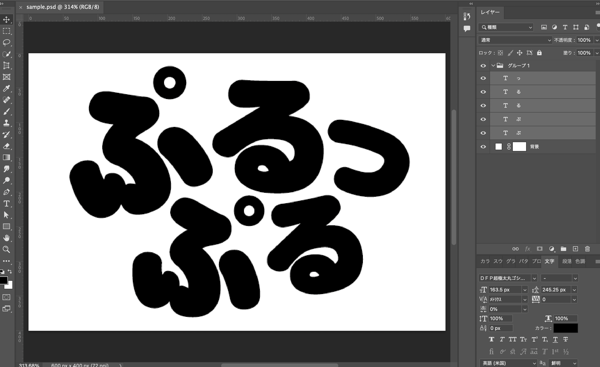This screenshot has width=600, height=367.
Task: Select the Quick Selection tool
Action: click(x=7, y=54)
